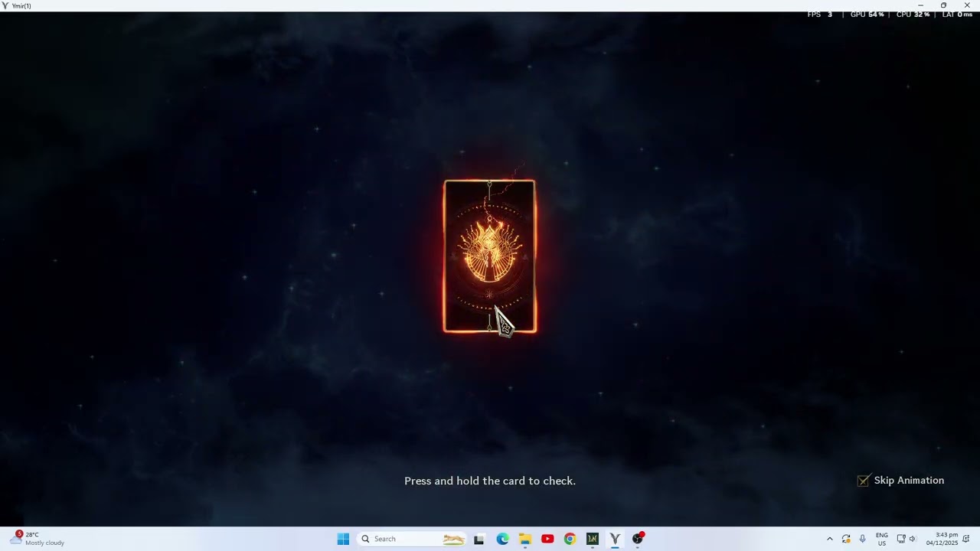Launch Microsoft Edge from the taskbar
Screen dimensions: 980x551
click(502, 539)
